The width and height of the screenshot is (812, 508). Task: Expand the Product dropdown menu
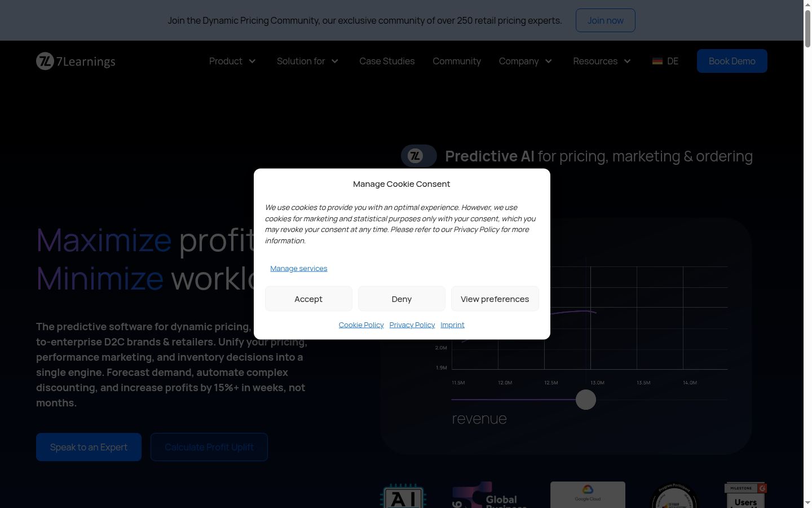[232, 61]
